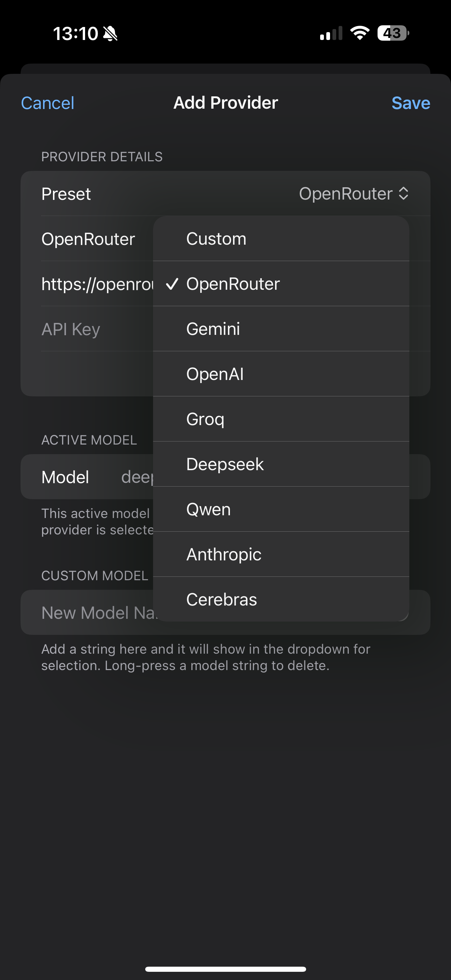Tap the Wi-Fi status icon
The height and width of the screenshot is (980, 451).
tap(360, 33)
